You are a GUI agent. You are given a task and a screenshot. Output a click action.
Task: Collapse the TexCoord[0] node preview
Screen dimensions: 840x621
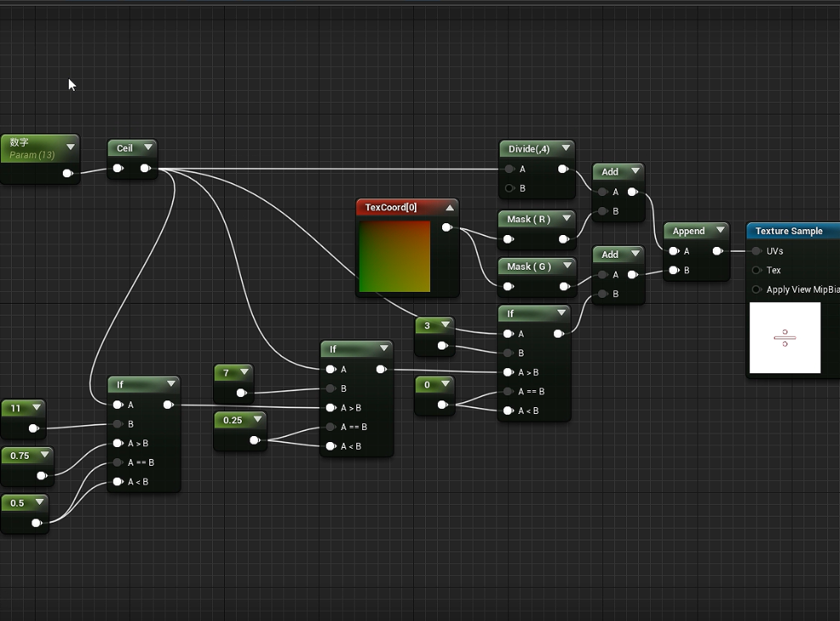(x=450, y=208)
